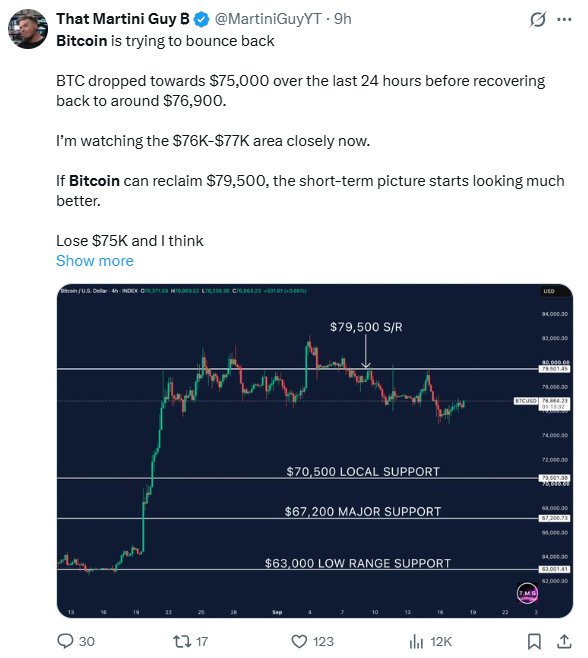The width and height of the screenshot is (588, 658).
Task: Open the Bitcoin chart image
Action: click(315, 451)
